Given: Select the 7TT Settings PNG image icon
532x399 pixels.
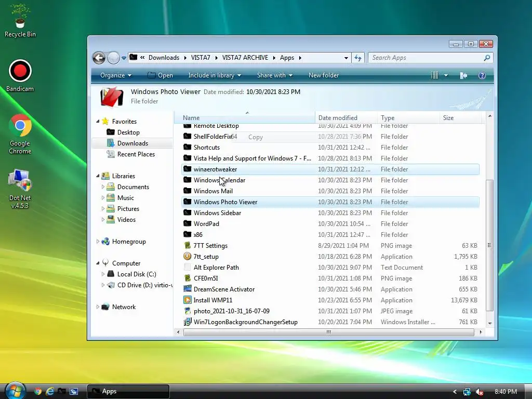Looking at the screenshot, I should [187, 245].
